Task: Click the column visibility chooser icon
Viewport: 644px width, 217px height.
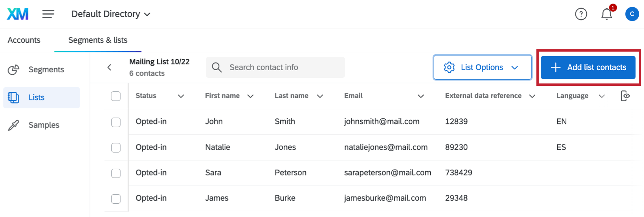Action: pyautogui.click(x=625, y=96)
